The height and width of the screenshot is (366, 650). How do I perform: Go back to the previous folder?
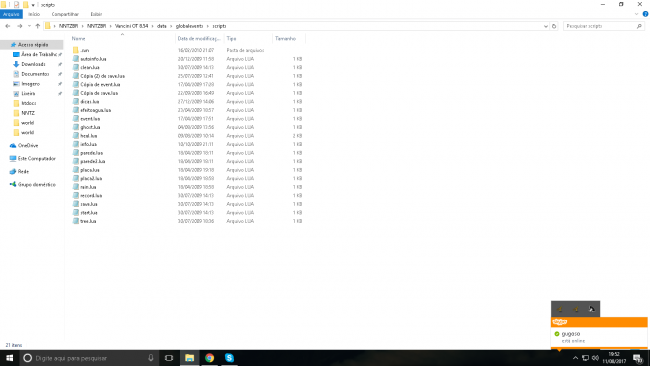point(7,26)
